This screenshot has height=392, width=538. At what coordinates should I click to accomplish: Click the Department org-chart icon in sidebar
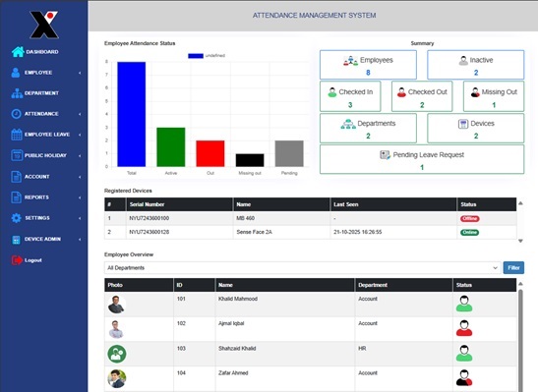pyautogui.click(x=17, y=93)
